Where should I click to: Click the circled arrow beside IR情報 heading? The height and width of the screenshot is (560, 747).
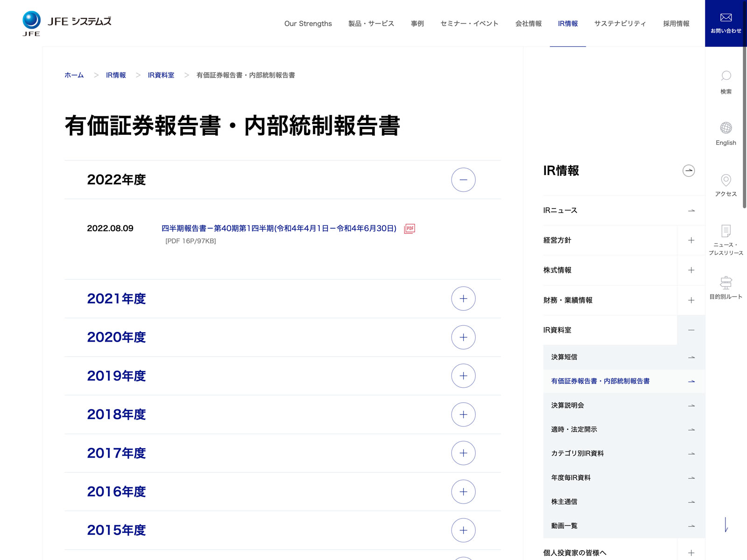(x=689, y=171)
